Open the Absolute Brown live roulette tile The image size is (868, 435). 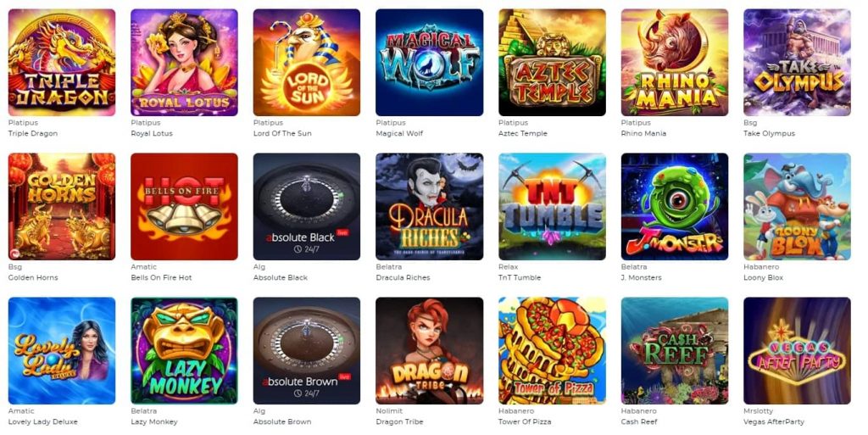(307, 351)
